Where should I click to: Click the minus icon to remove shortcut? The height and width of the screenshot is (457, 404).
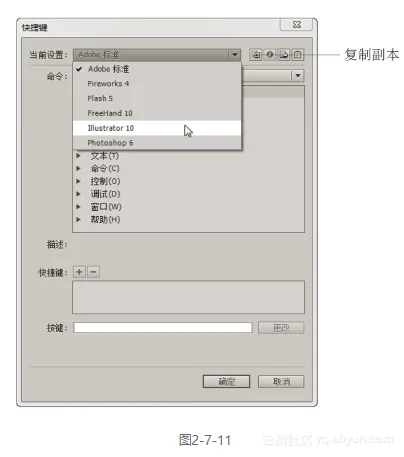[93, 272]
